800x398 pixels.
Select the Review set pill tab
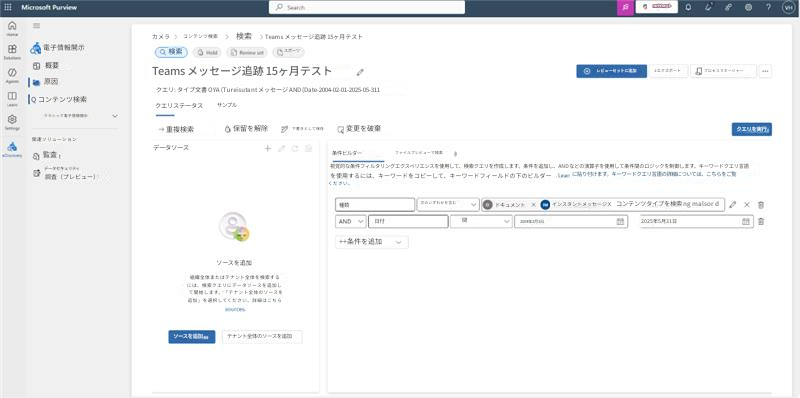click(x=246, y=53)
